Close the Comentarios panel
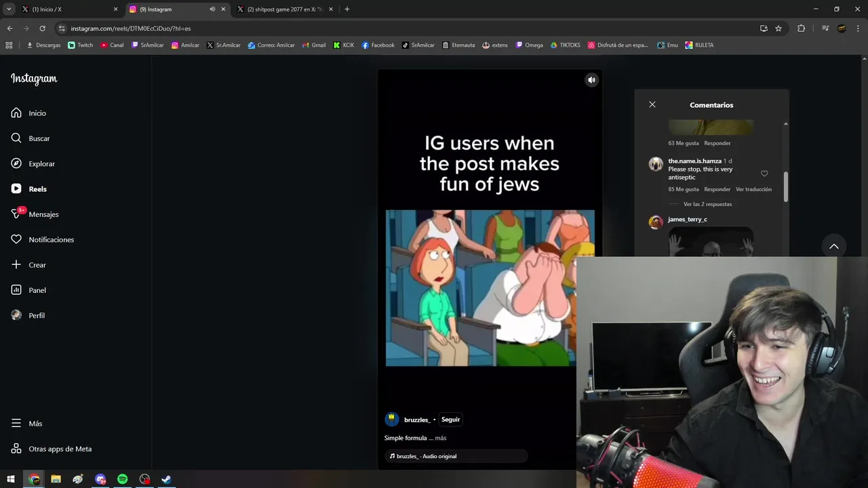 point(652,104)
